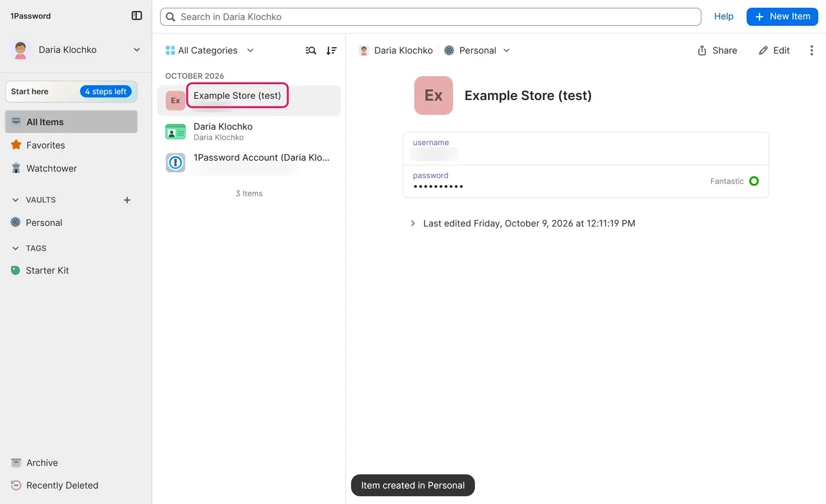The height and width of the screenshot is (504, 826).
Task: Toggle the sidebar panel icon
Action: tap(137, 15)
